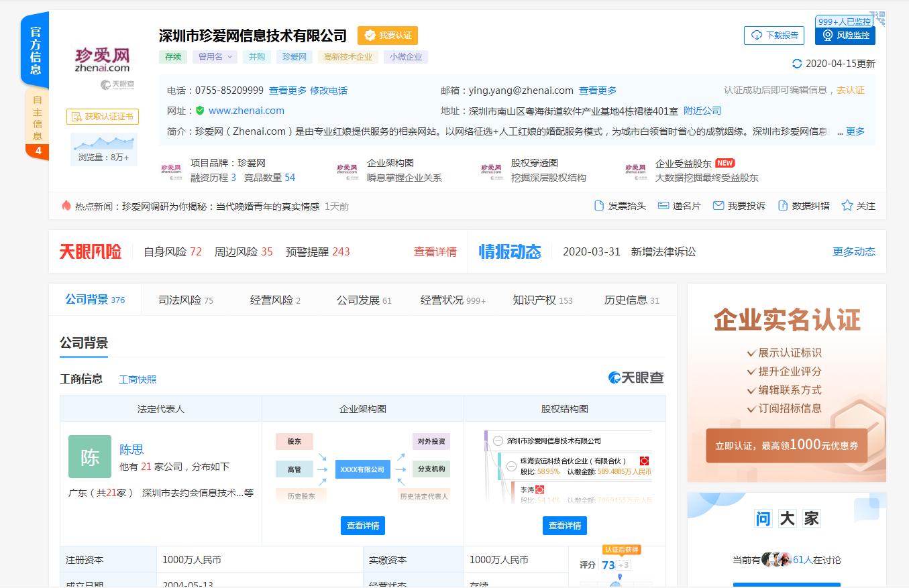
Task: Toggle the 关注 star to follow company
Action: point(847,206)
